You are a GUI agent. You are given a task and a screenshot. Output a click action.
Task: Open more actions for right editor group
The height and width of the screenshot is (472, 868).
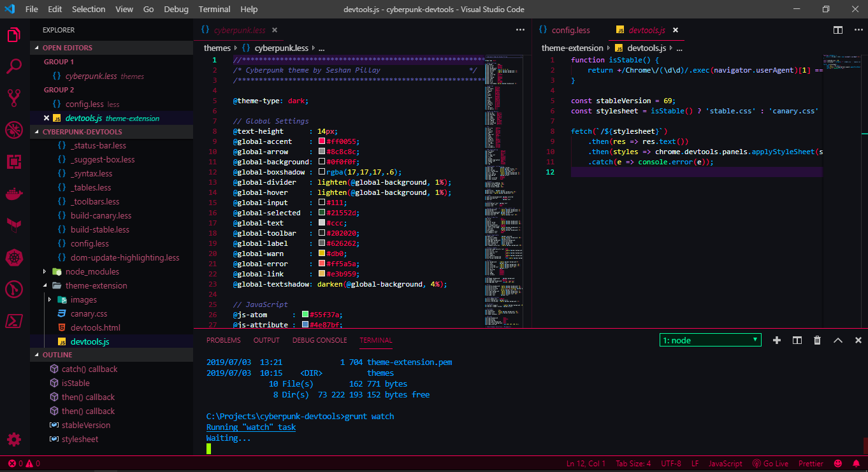[858, 30]
